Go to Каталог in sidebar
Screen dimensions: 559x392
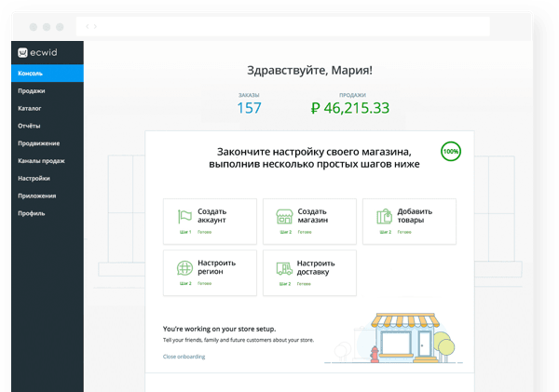tap(48, 108)
